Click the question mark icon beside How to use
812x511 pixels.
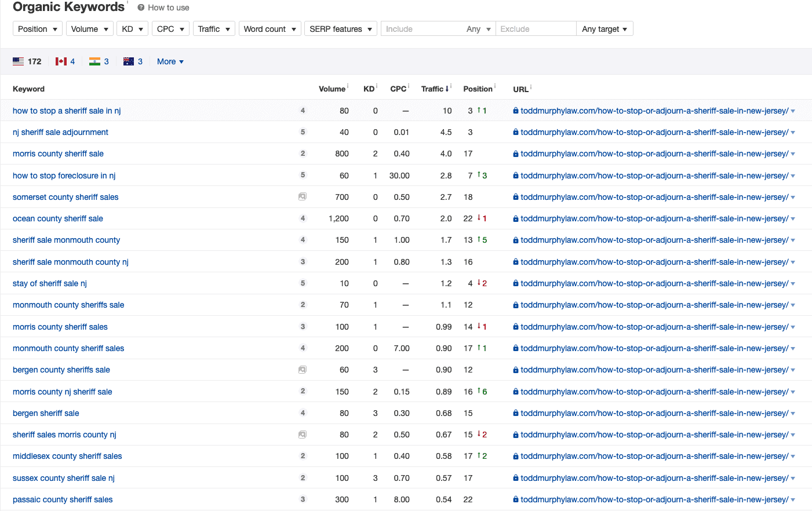141,8
